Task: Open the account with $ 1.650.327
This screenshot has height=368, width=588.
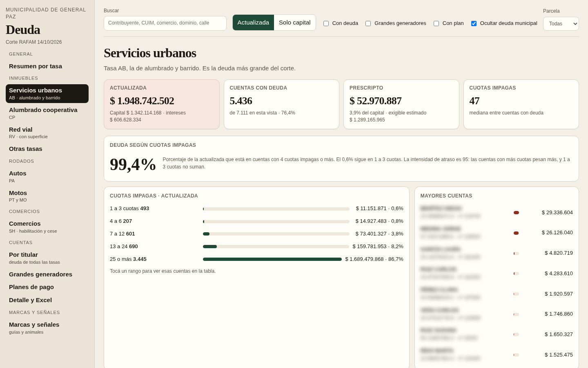Action: click(497, 334)
